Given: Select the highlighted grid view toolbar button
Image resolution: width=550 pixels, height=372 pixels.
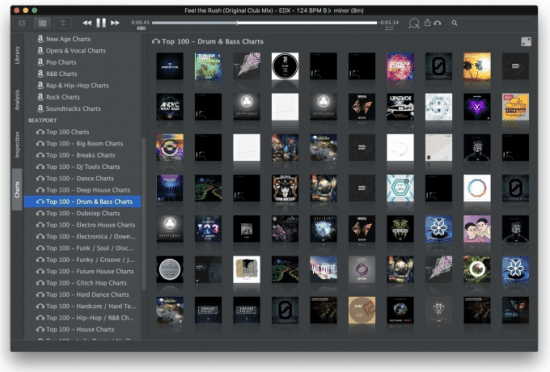Looking at the screenshot, I should pos(42,23).
